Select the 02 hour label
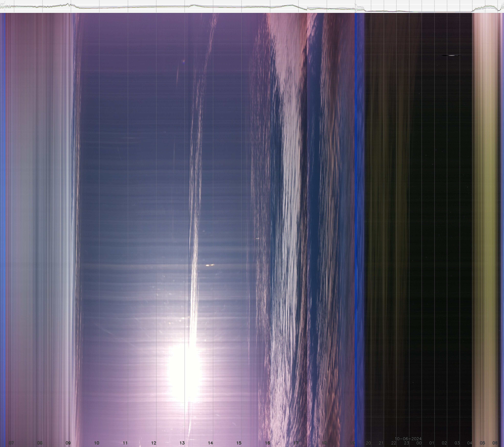Viewport: 504px width, 447px height. pyautogui.click(x=444, y=443)
